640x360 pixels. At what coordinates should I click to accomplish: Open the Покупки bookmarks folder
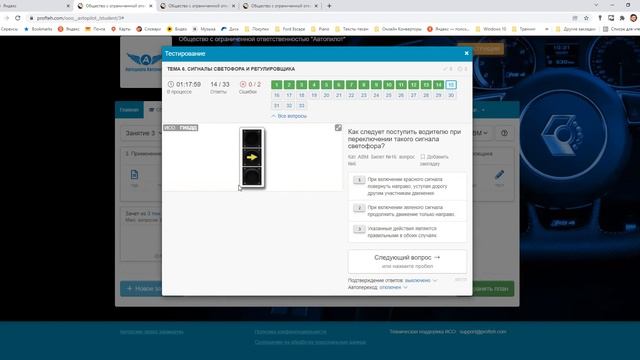pyautogui.click(x=256, y=29)
